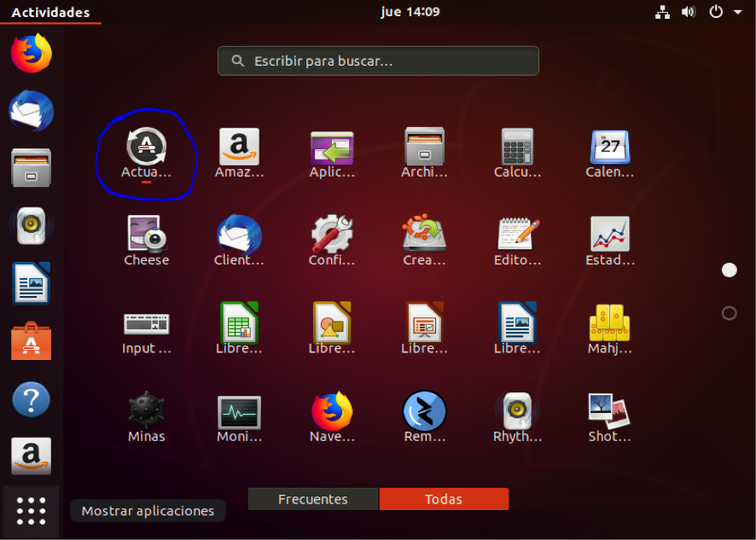Image resolution: width=756 pixels, height=540 pixels.
Task: Click the volume speaker icon
Action: point(689,12)
